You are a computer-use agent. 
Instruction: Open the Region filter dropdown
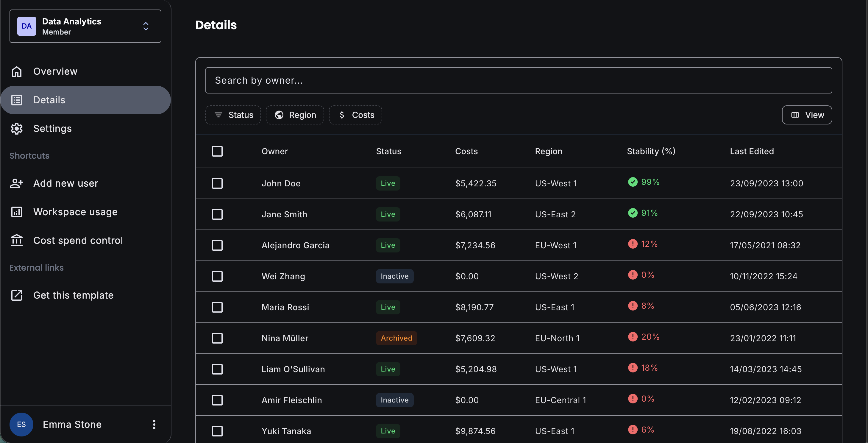click(295, 115)
